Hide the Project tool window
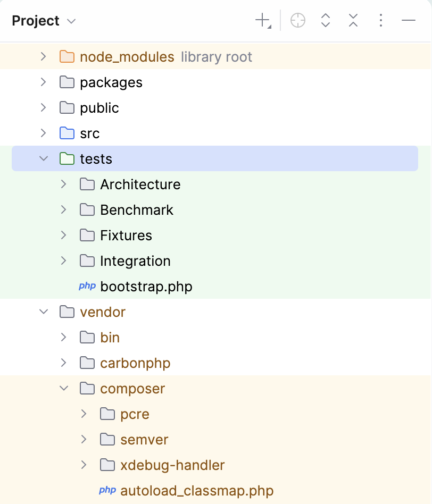The height and width of the screenshot is (504, 432). tap(409, 20)
